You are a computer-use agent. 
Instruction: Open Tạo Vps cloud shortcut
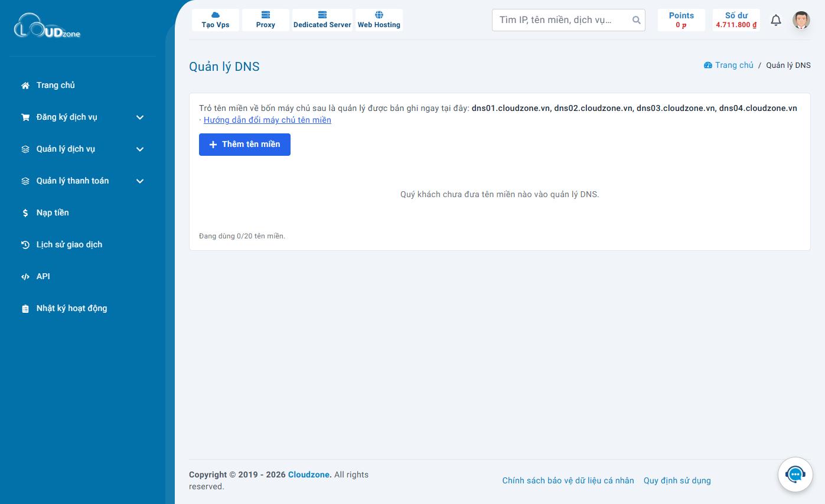[216, 20]
